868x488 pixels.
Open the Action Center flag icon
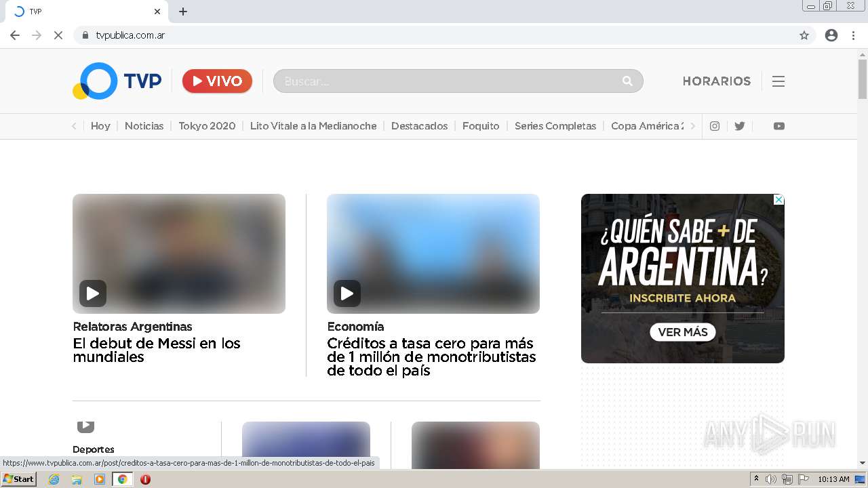[x=804, y=479]
